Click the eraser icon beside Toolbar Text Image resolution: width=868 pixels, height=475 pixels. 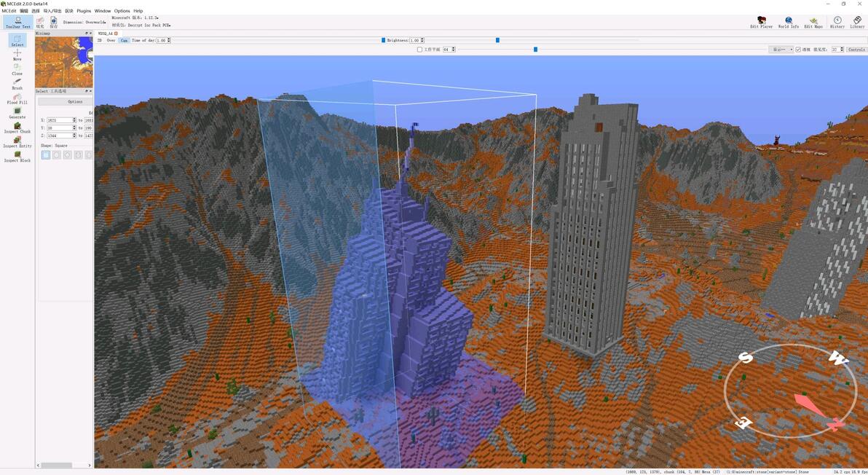tap(40, 22)
